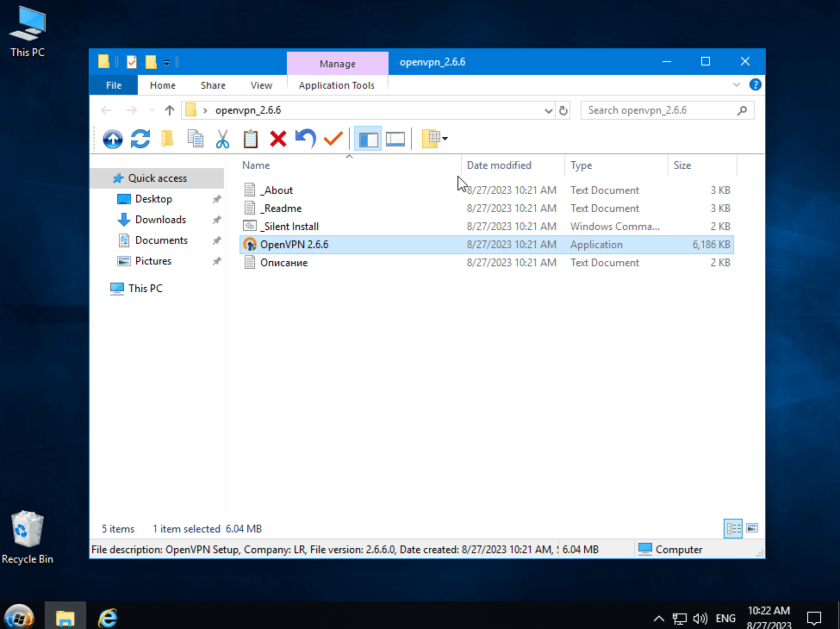Click the ENG language indicator
This screenshot has width=840, height=629.
tap(725, 619)
